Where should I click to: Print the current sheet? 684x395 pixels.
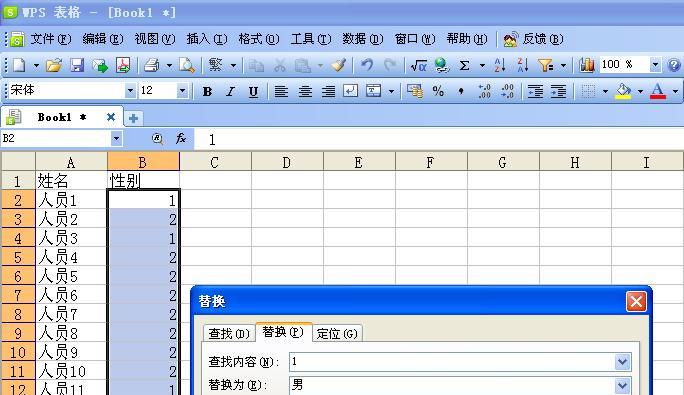pyautogui.click(x=152, y=65)
